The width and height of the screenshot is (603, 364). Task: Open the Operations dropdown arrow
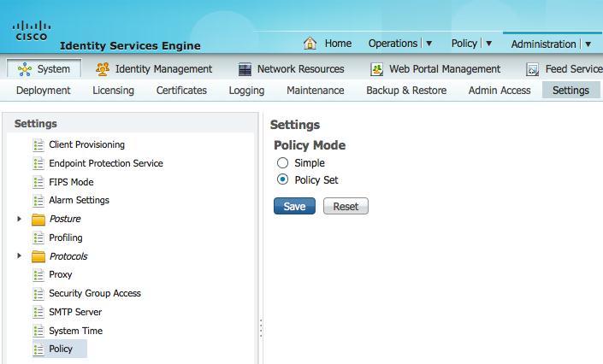429,44
